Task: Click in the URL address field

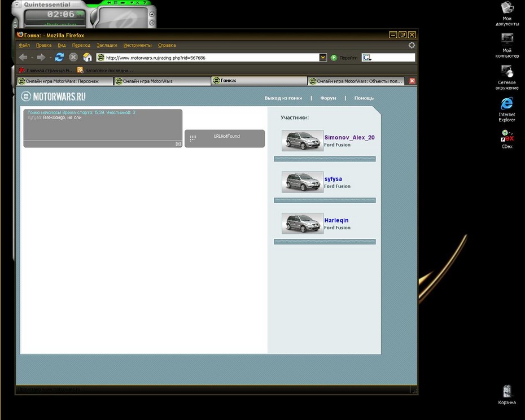Action: (212, 58)
